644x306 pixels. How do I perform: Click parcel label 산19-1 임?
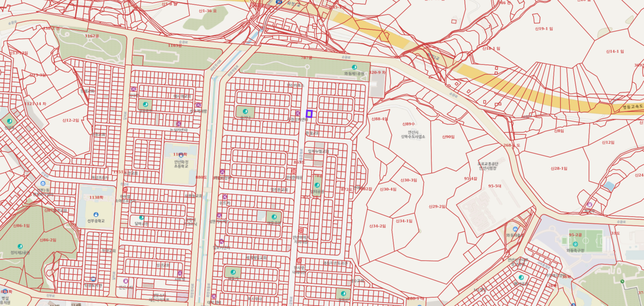(x=544, y=29)
